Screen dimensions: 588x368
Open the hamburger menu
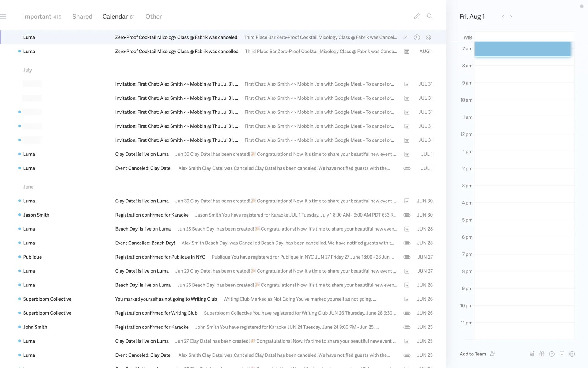(x=3, y=17)
